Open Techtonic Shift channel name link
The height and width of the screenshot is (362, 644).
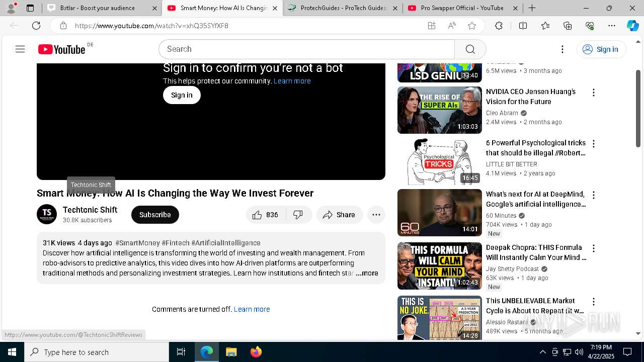pos(90,210)
